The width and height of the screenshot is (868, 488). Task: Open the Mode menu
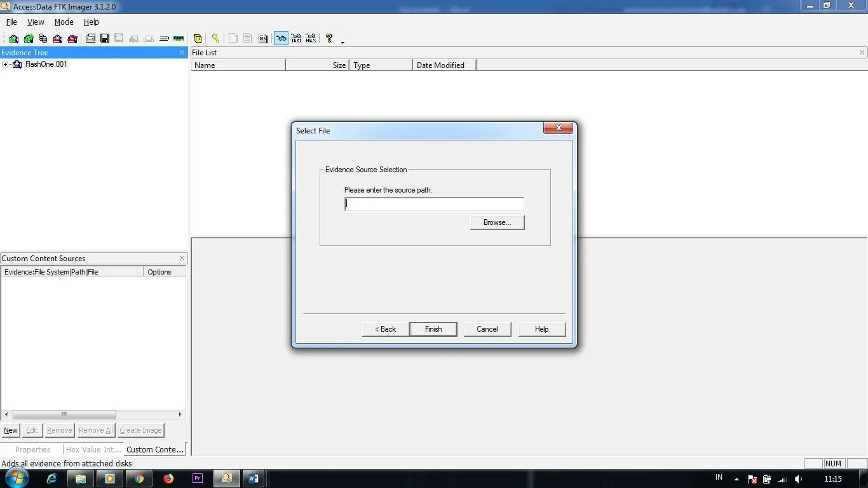[x=64, y=22]
